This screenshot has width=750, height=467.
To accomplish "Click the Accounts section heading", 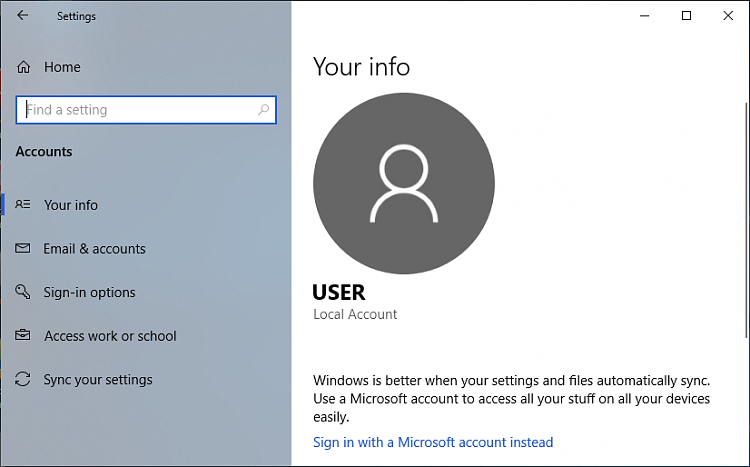I will [44, 152].
